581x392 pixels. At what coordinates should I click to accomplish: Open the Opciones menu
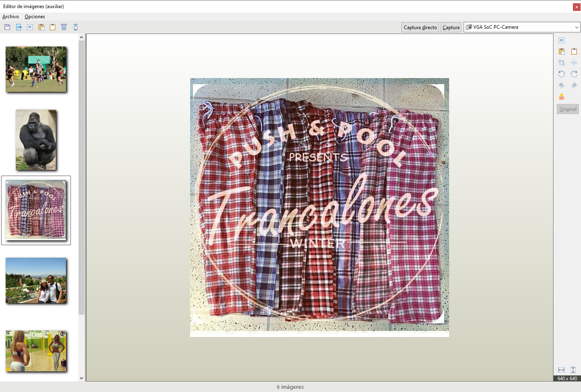click(x=35, y=17)
